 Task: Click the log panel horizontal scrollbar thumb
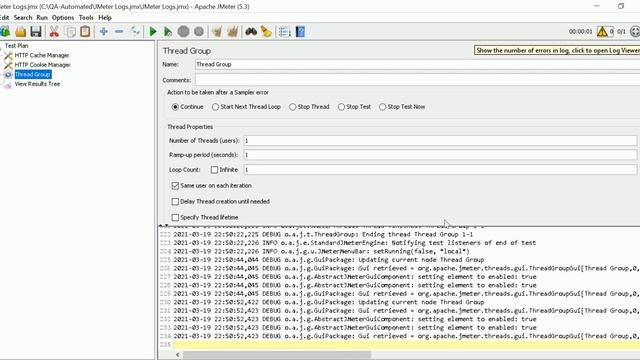[277, 355]
